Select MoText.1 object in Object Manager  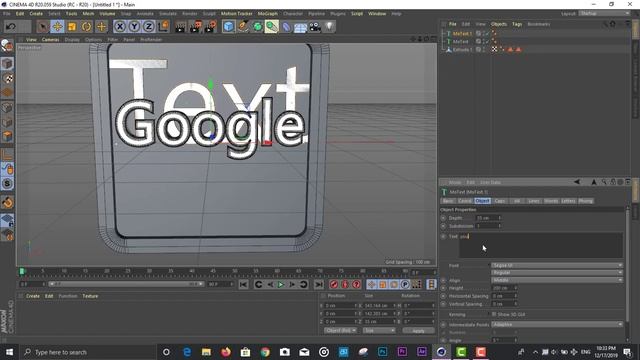tap(462, 33)
